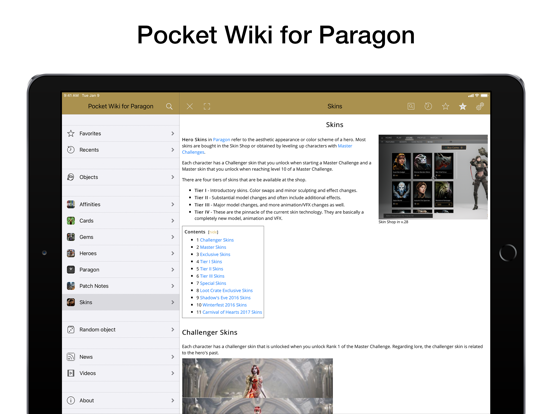
Task: Click the Skin Shop in v.28 caption
Action: coord(393,222)
